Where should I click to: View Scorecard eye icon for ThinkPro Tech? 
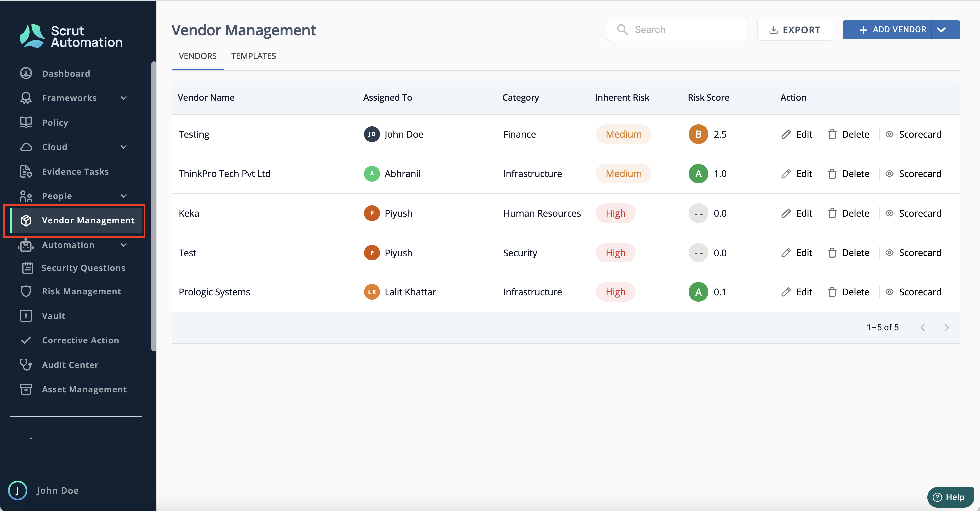coord(889,174)
